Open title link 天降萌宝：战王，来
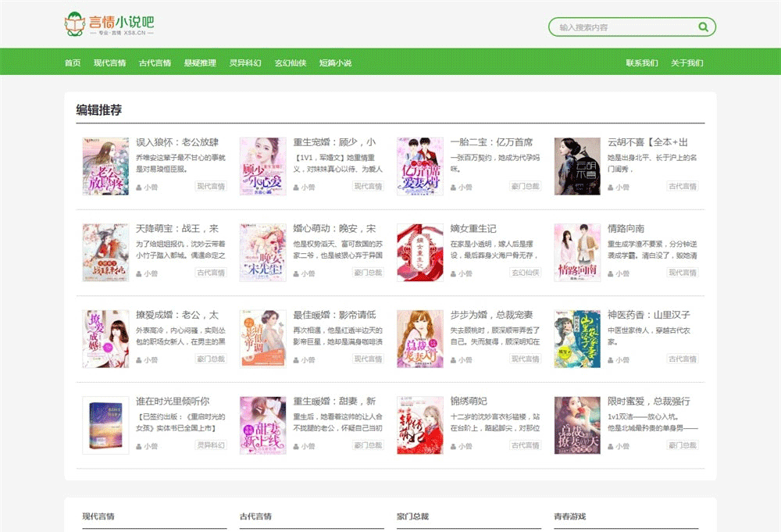This screenshot has width=781, height=532. (x=177, y=228)
